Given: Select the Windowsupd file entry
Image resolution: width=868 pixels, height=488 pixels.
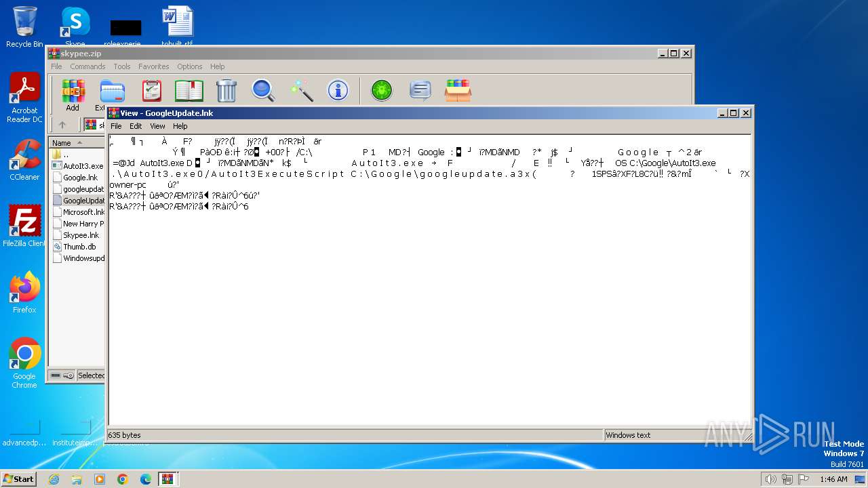Looking at the screenshot, I should 78,258.
